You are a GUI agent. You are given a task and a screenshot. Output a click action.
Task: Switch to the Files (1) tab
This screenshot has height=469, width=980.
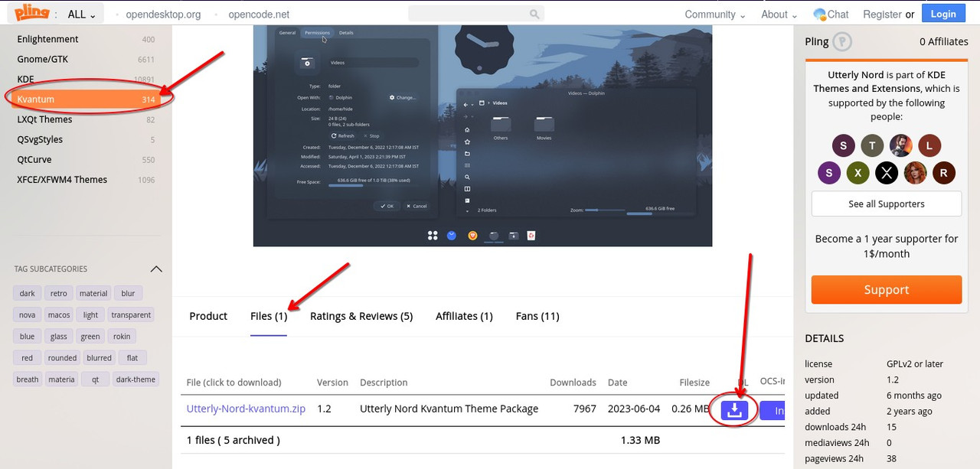pos(269,316)
